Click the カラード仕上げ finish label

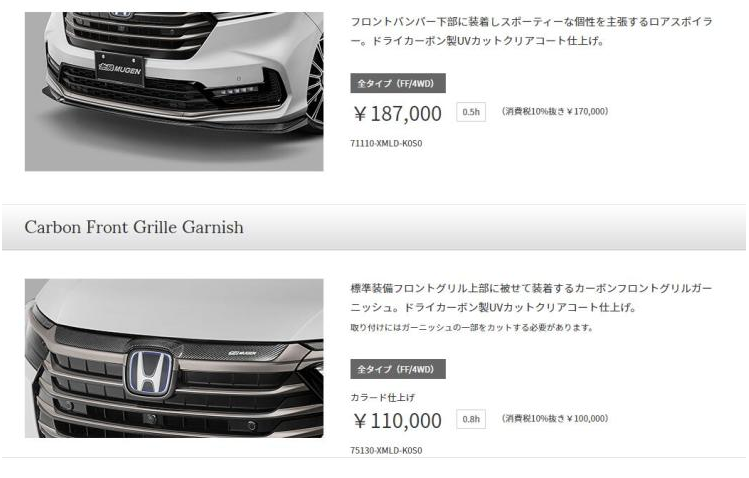coord(383,397)
